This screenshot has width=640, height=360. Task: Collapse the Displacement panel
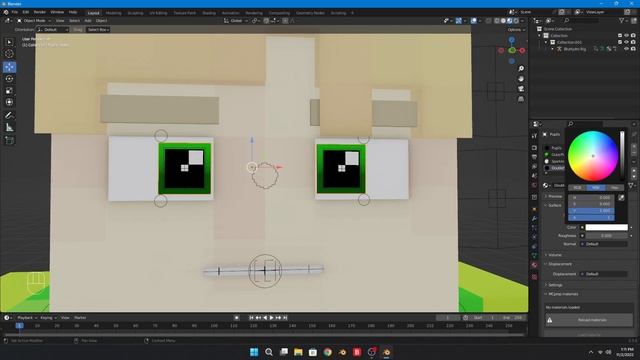pos(559,264)
